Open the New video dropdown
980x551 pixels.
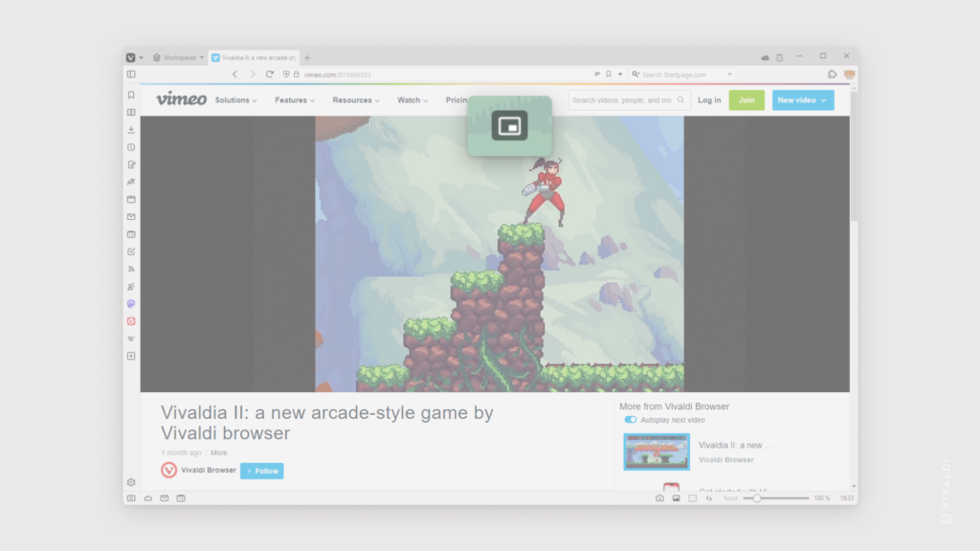point(803,99)
